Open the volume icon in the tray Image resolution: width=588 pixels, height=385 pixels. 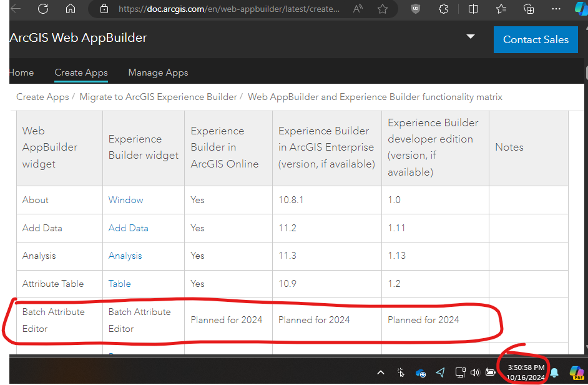[x=475, y=372]
